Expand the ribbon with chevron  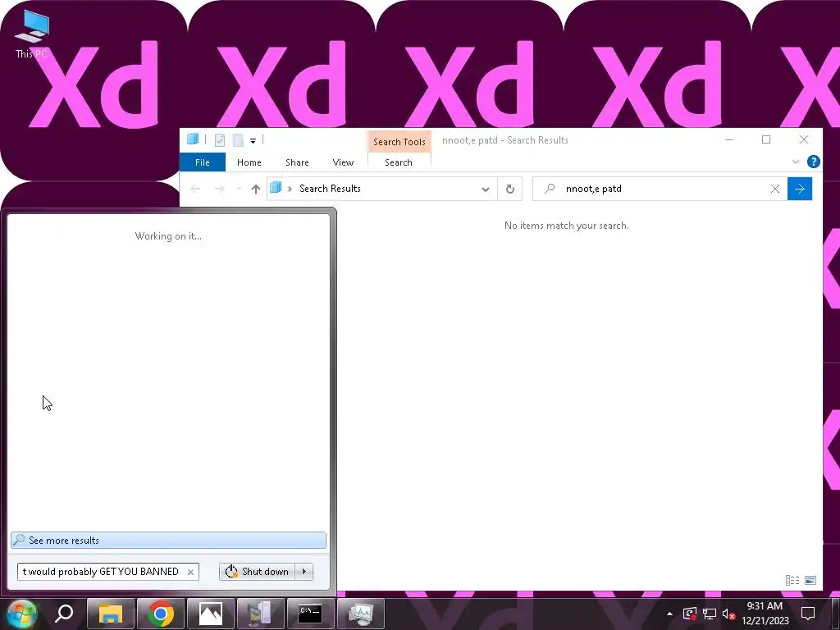click(796, 162)
